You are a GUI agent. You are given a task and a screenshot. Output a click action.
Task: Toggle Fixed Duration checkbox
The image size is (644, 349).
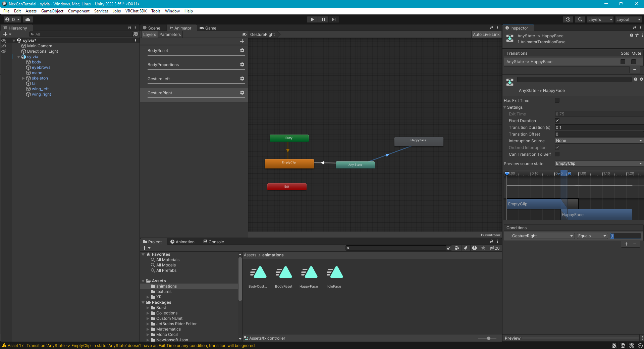[557, 120]
